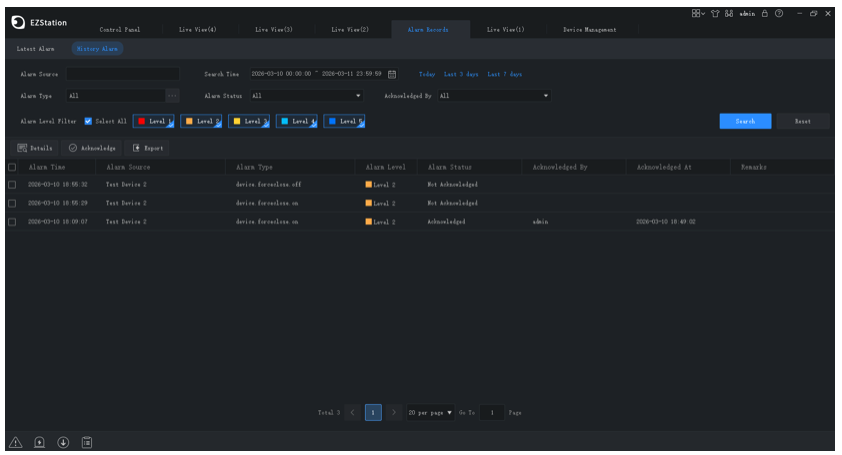This screenshot has height=455, width=842.
Task: Click the Acknowledge button
Action: point(92,148)
